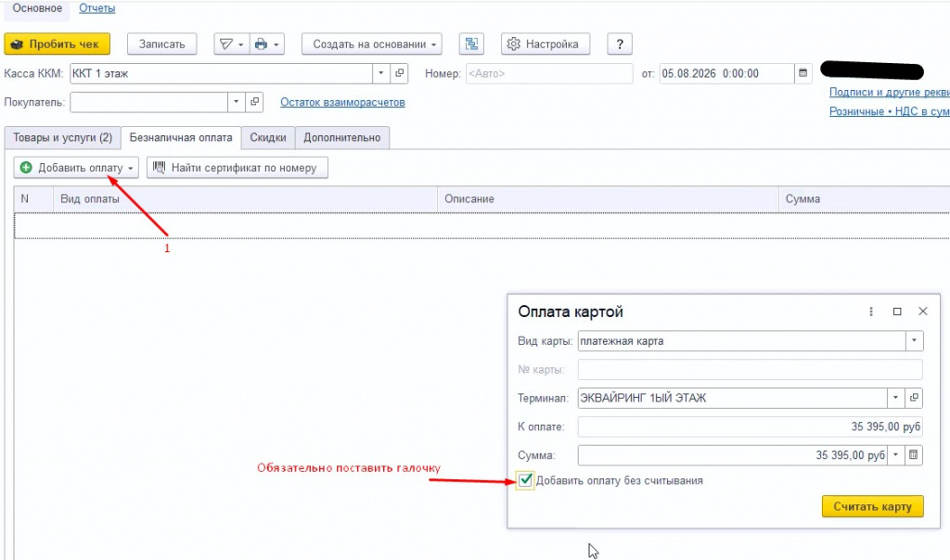Click the Пробить чек button

pos(57,45)
